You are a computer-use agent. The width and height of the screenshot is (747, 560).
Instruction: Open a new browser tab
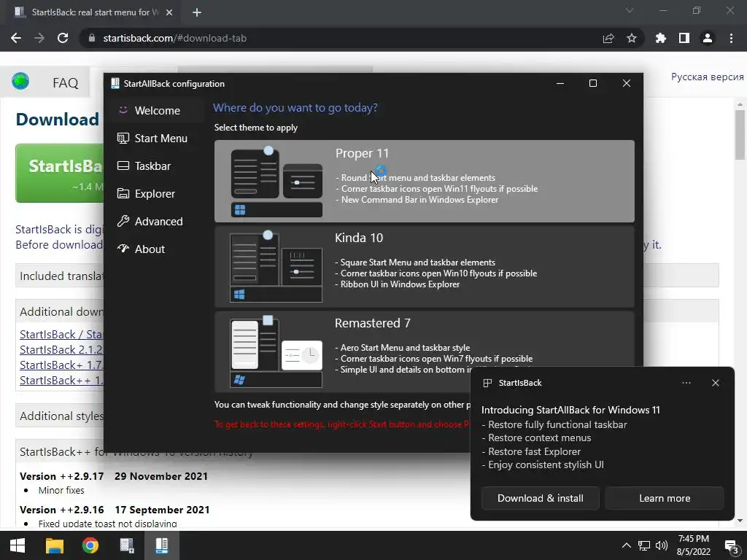coord(197,12)
